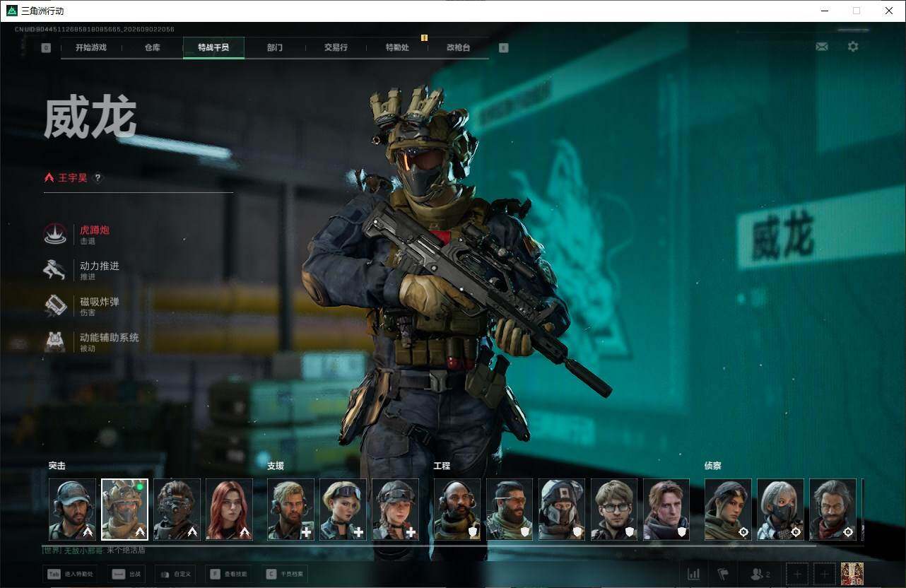The height and width of the screenshot is (588, 906).
Task: Select blonde 支援 operator with goggles
Action: point(343,510)
